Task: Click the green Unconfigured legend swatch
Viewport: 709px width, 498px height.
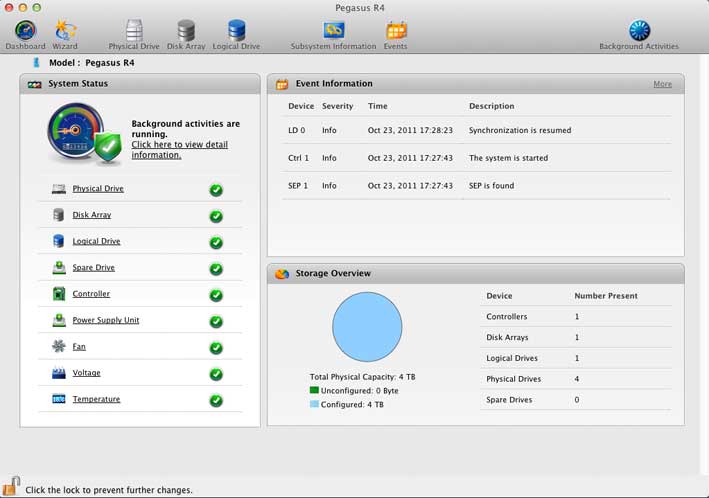Action: [314, 390]
